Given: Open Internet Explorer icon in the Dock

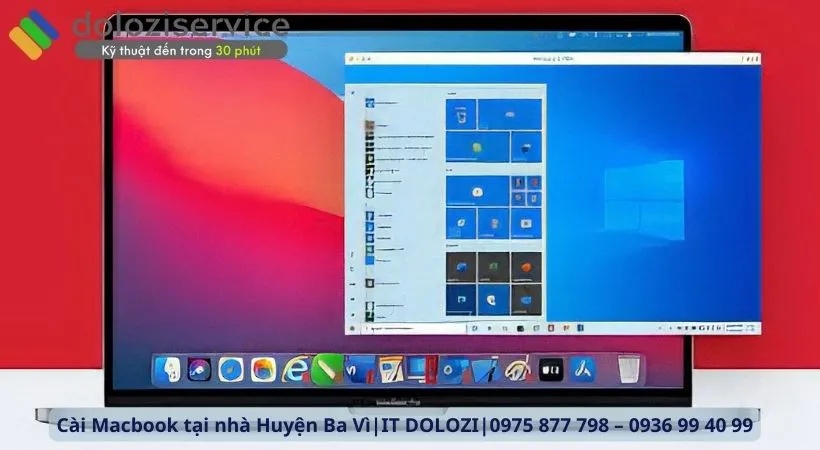Looking at the screenshot, I should [295, 370].
